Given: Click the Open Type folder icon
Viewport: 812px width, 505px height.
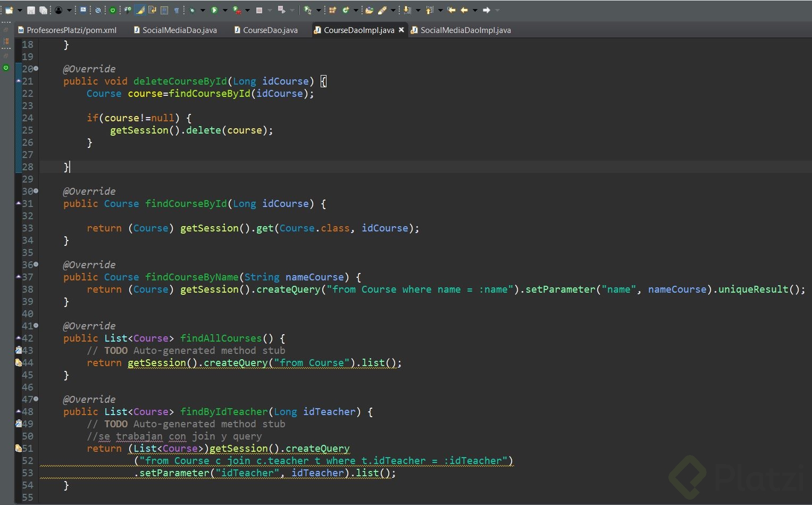Looking at the screenshot, I should [x=369, y=10].
